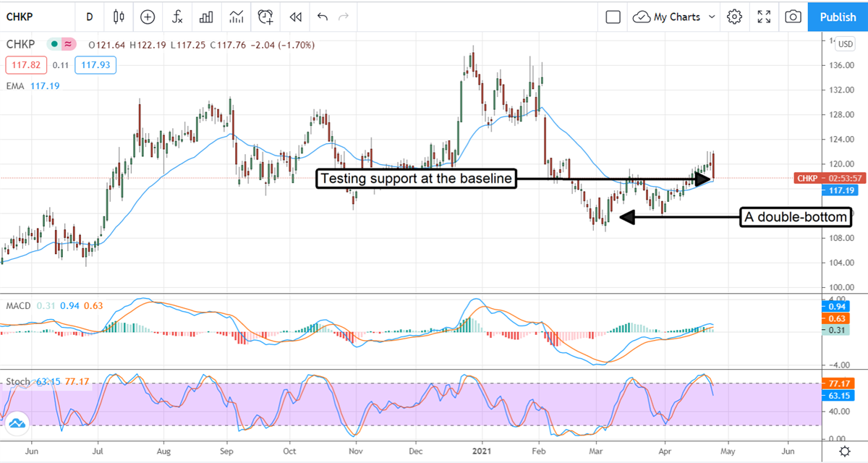The width and height of the screenshot is (868, 463).
Task: Click the blue 117.93 buy price button
Action: (x=98, y=65)
